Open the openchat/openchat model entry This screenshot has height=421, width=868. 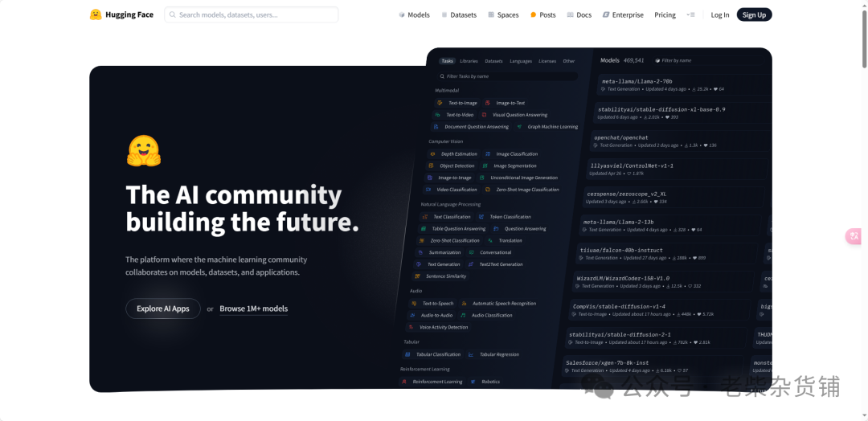pyautogui.click(x=681, y=141)
